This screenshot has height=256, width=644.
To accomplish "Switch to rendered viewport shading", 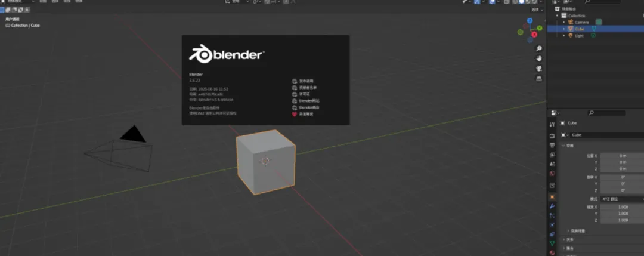I will (534, 2).
